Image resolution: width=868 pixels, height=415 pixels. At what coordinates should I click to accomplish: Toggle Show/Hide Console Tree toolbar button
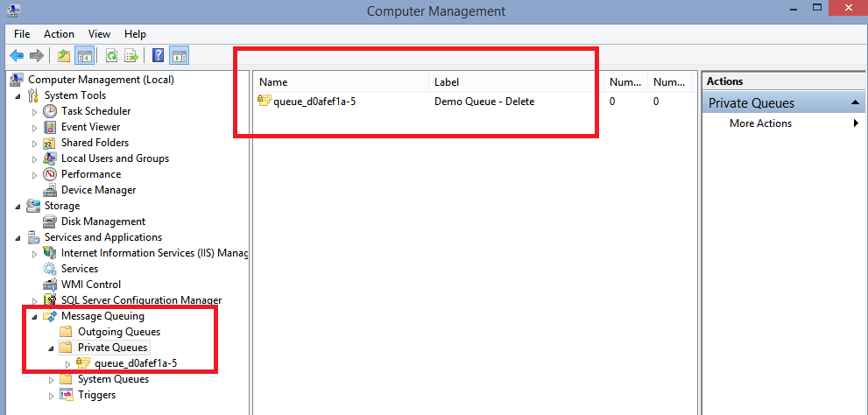pyautogui.click(x=85, y=56)
